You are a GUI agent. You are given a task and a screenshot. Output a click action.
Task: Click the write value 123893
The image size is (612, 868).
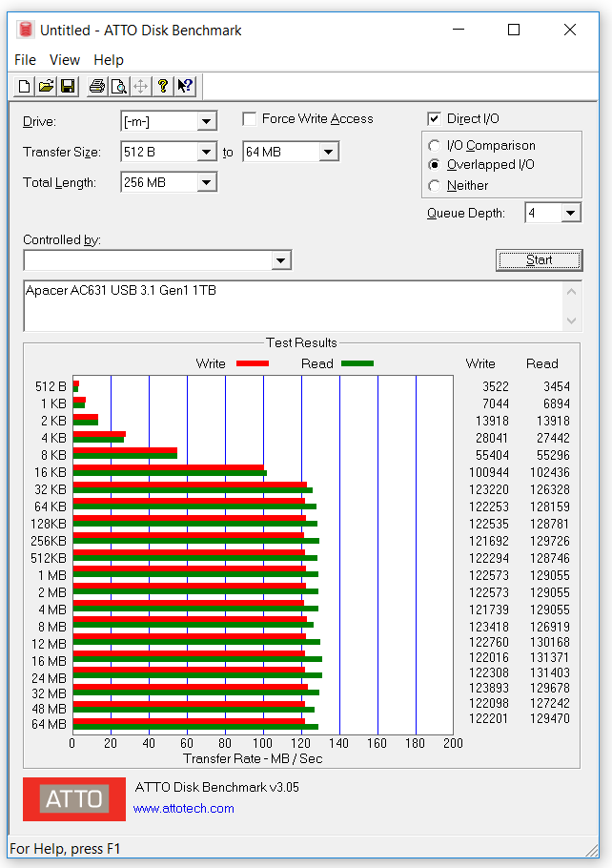click(x=489, y=688)
